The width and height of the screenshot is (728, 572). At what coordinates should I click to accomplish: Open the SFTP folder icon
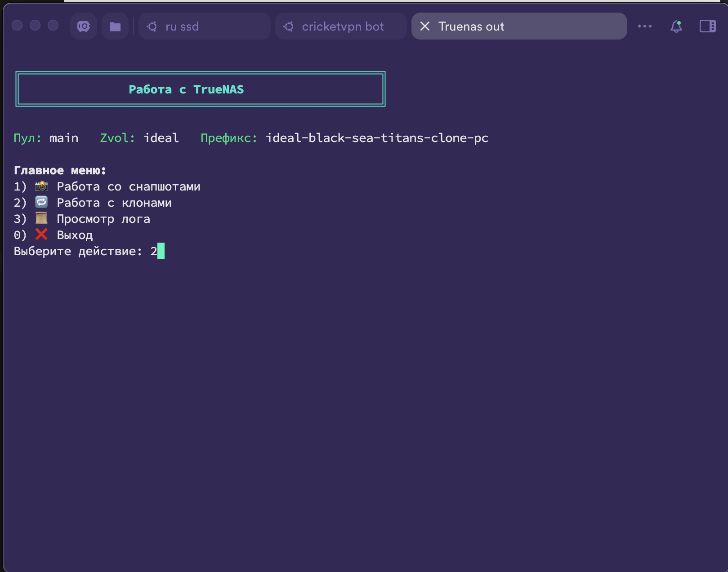pyautogui.click(x=115, y=27)
